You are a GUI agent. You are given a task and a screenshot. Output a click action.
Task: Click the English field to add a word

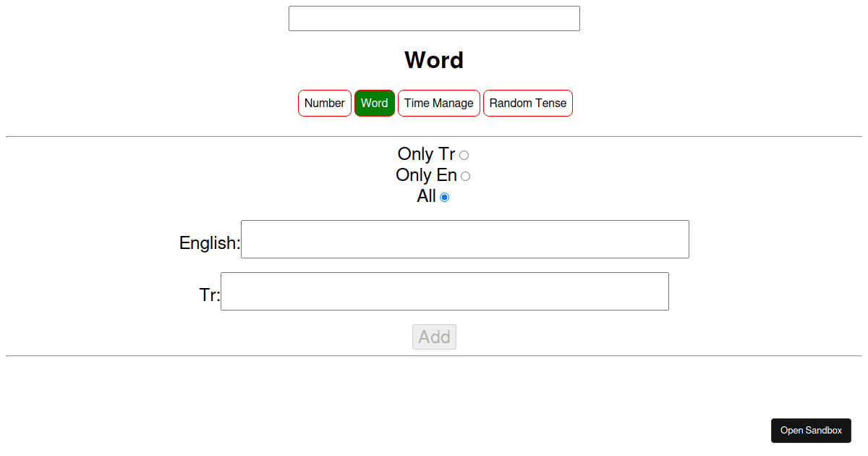pyautogui.click(x=465, y=239)
